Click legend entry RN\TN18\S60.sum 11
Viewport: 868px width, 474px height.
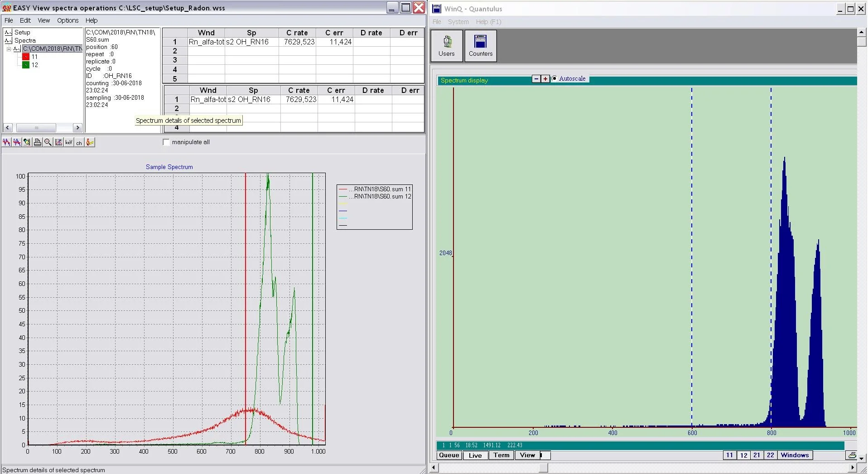375,189
